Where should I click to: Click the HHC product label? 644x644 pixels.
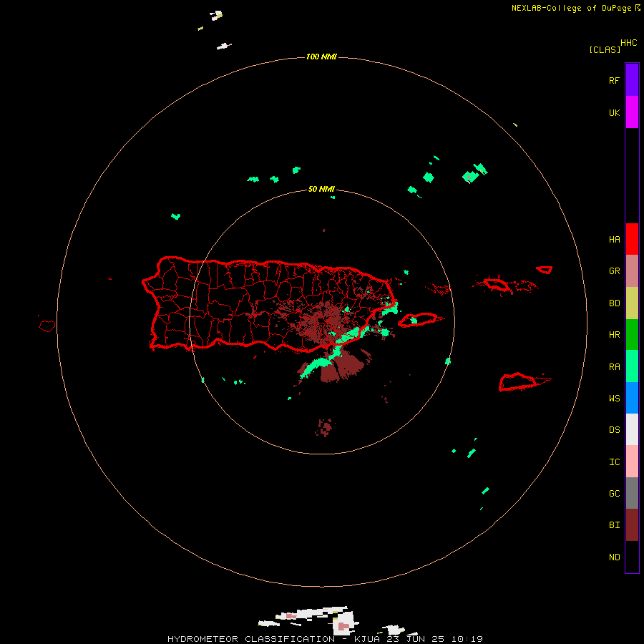(x=628, y=43)
